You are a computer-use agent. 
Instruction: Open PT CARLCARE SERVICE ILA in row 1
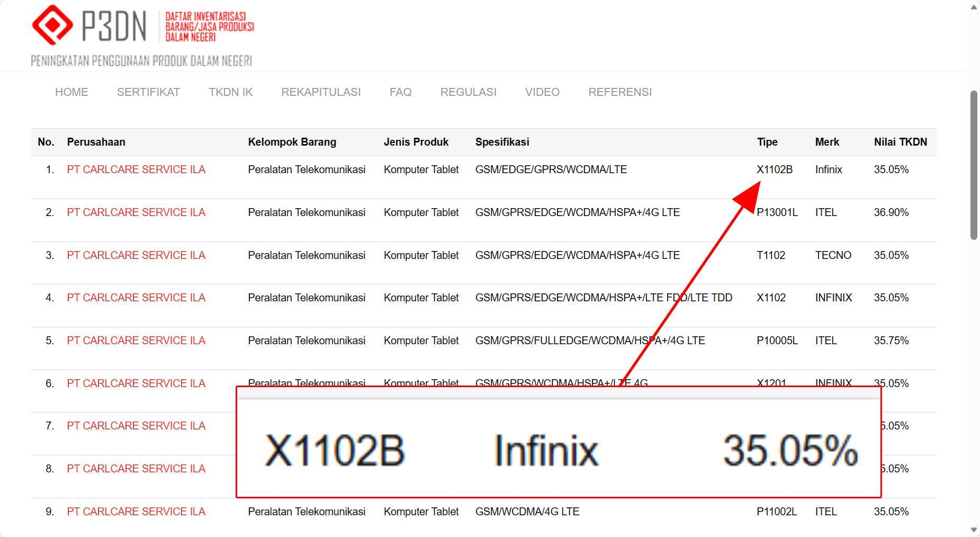pos(136,169)
